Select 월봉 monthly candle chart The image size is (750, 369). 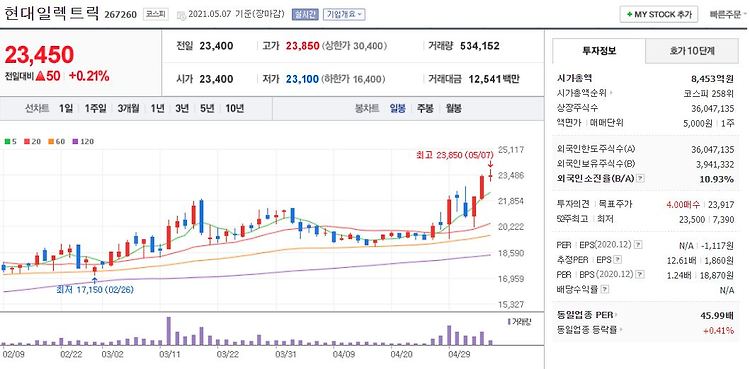(x=453, y=109)
